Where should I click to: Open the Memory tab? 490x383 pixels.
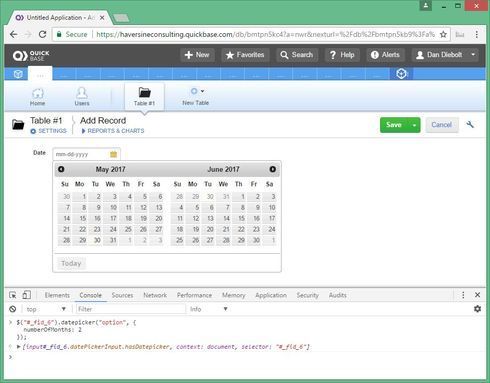click(233, 295)
